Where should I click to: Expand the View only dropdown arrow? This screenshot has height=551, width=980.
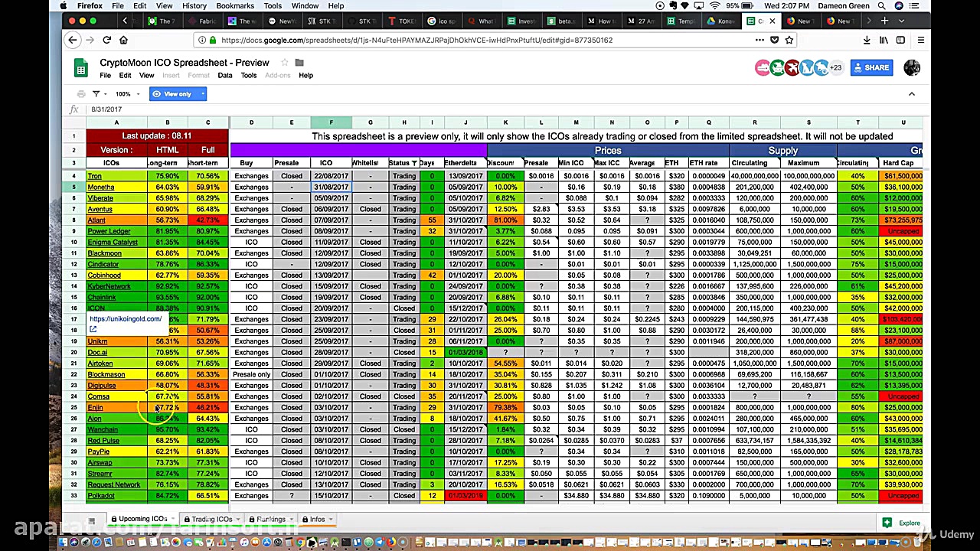[x=203, y=94]
